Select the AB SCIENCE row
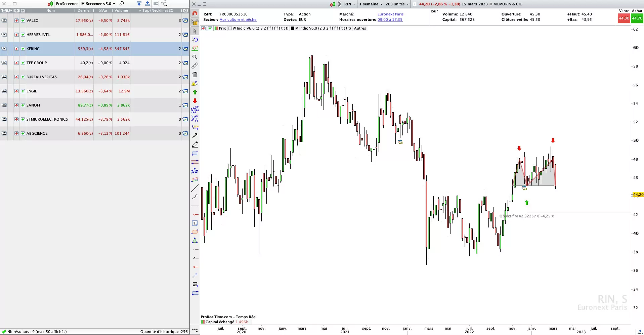The height and width of the screenshot is (335, 644). tap(94, 133)
